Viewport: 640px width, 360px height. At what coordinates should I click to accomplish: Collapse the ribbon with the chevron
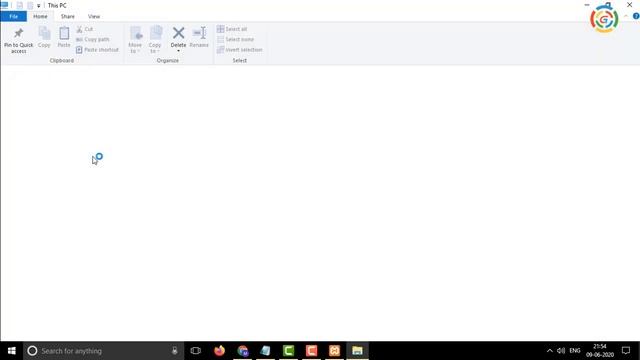pyautogui.click(x=626, y=16)
